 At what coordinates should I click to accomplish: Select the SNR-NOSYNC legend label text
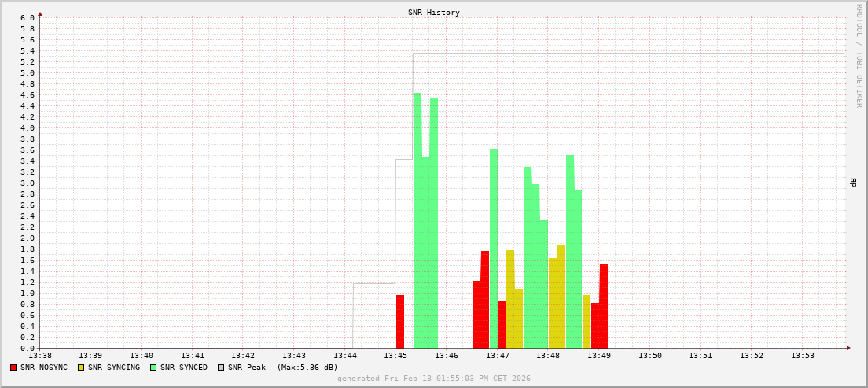coord(44,368)
